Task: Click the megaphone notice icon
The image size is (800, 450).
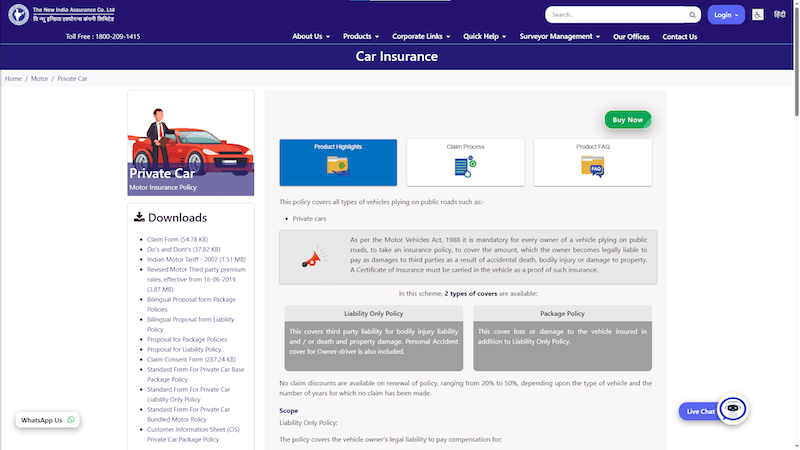Action: tap(314, 258)
